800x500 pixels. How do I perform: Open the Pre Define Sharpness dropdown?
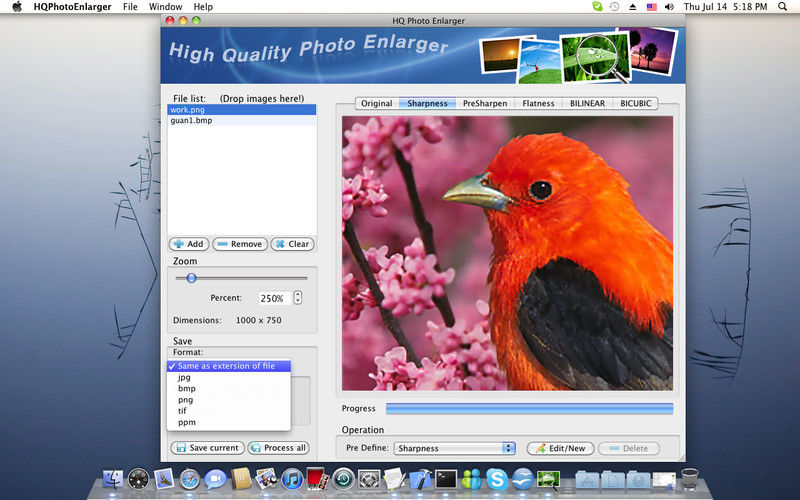[x=454, y=448]
